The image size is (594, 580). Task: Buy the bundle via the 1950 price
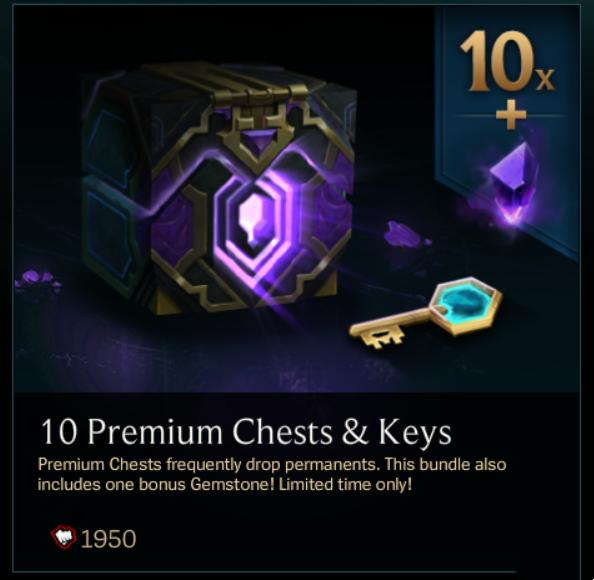109,539
